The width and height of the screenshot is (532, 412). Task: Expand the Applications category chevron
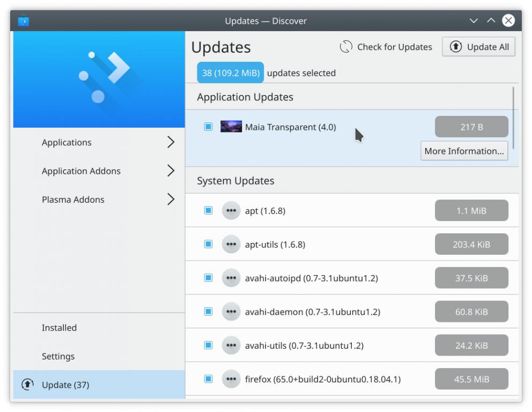coord(171,142)
